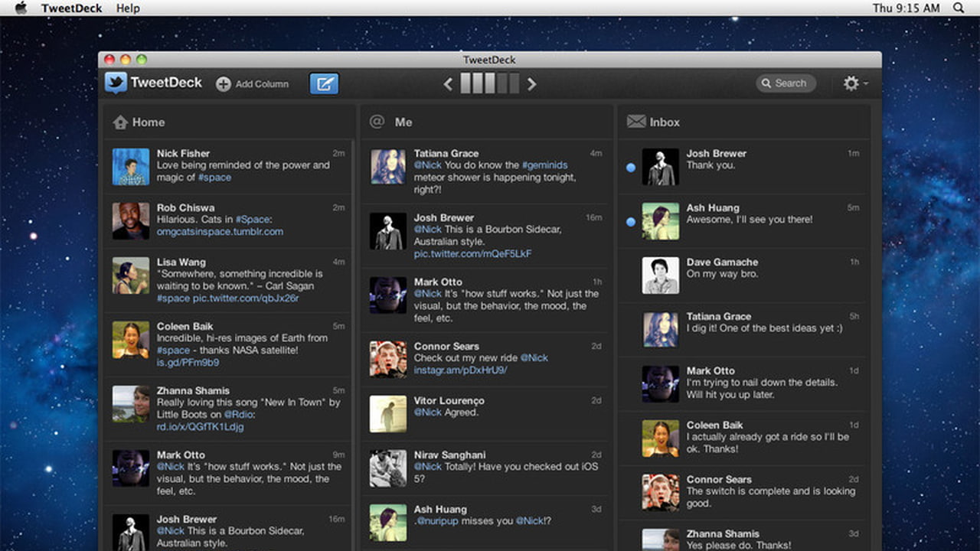Open the Apple menu

(x=21, y=8)
